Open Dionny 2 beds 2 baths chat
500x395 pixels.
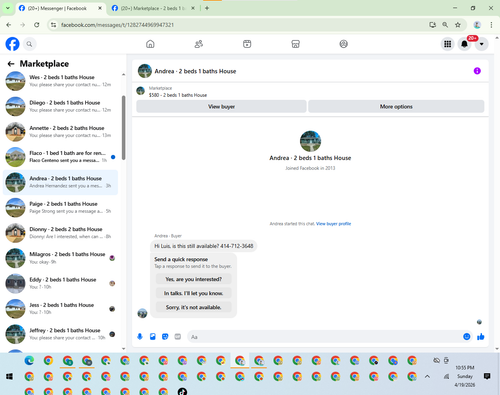pyautogui.click(x=60, y=233)
